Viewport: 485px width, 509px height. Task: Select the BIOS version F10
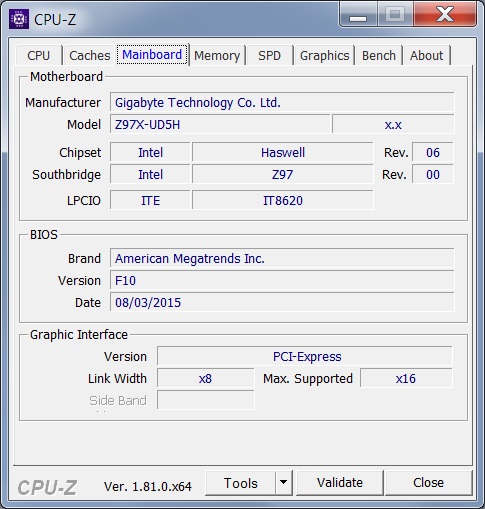pos(282,280)
